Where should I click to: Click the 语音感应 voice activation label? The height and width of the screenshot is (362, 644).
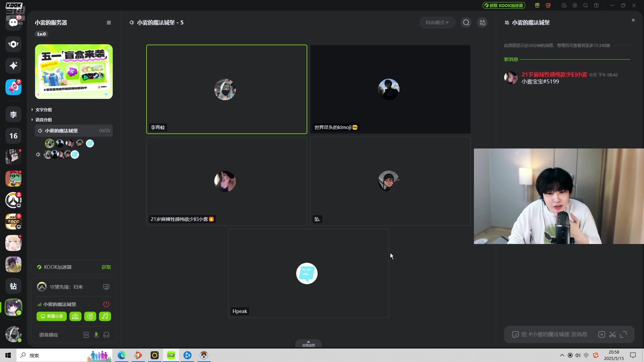49,335
